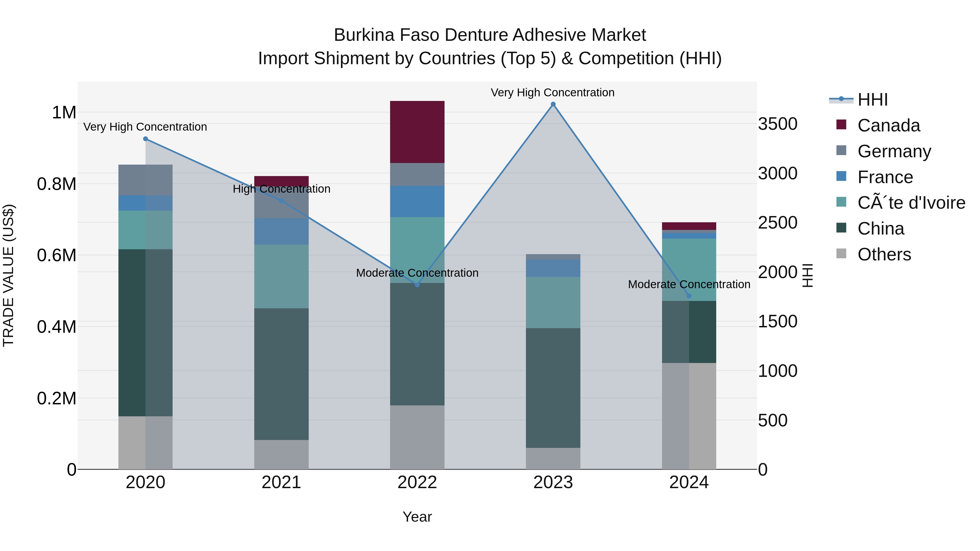
Task: Click the Germany slate legend swatch
Action: click(841, 150)
